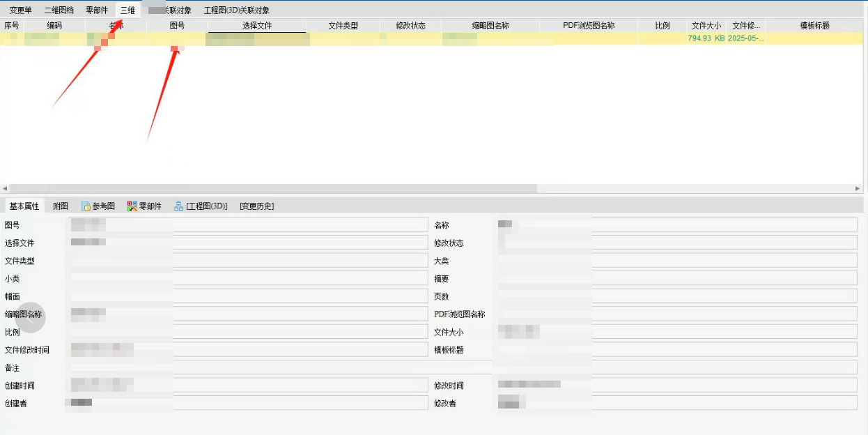The image size is (868, 435).
Task: Open the 参考图 tab with folder icon
Action: pos(98,206)
